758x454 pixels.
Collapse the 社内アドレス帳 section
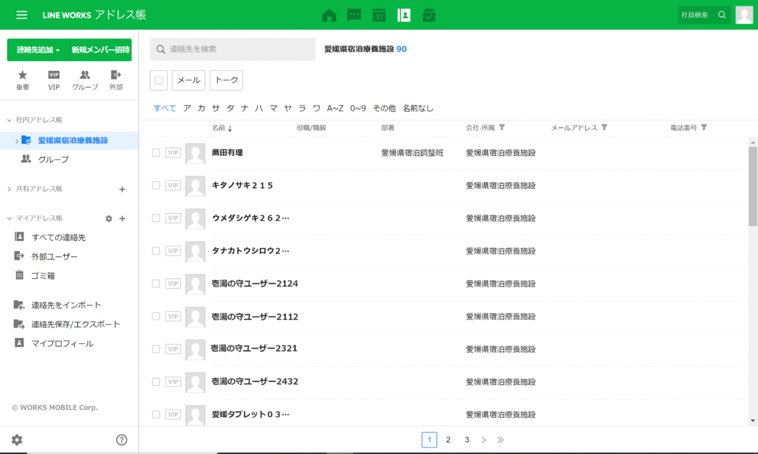tap(9, 120)
